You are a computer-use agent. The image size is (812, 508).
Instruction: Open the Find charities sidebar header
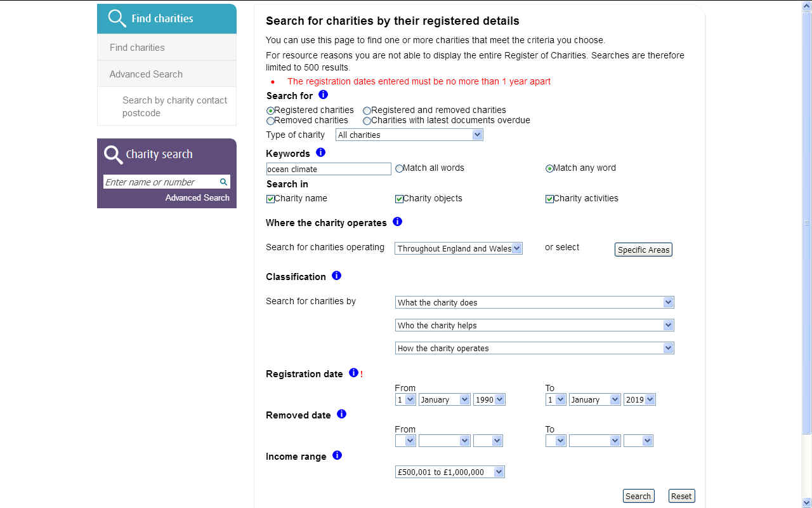click(x=167, y=18)
